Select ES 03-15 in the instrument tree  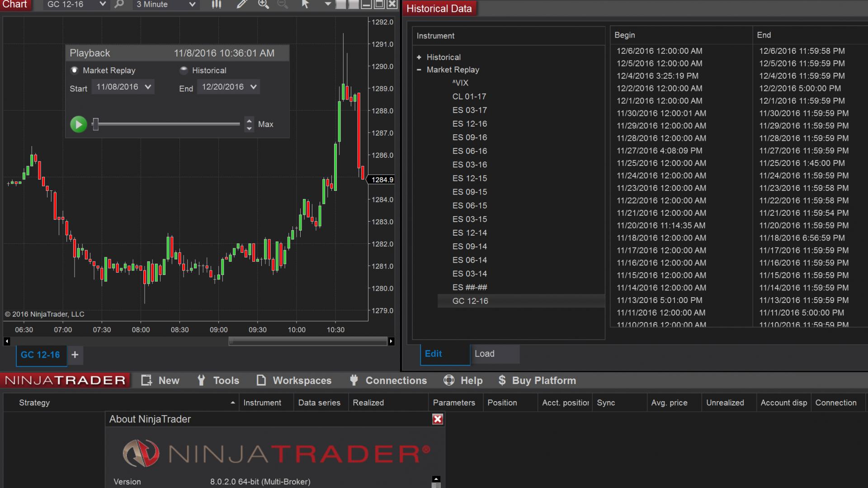(x=470, y=219)
